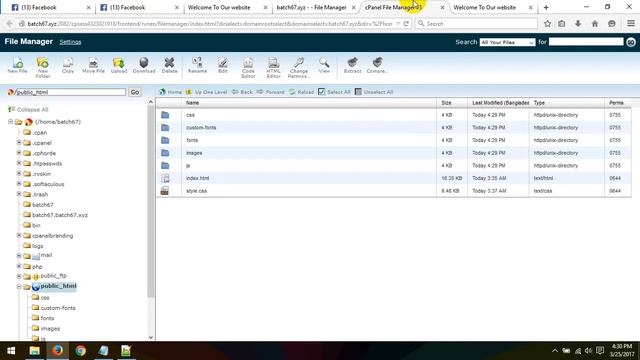Click the search Go button in header
640x360 pixels.
(x=631, y=42)
